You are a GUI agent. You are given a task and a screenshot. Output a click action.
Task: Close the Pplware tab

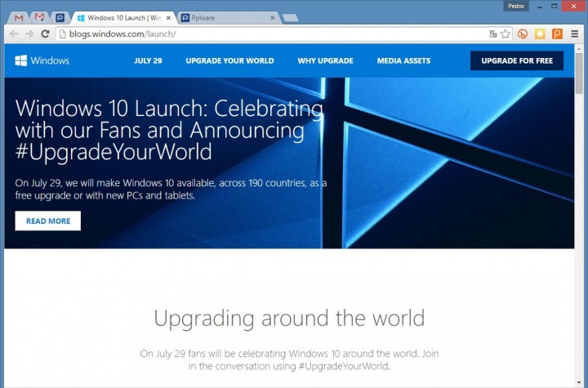pyautogui.click(x=272, y=18)
